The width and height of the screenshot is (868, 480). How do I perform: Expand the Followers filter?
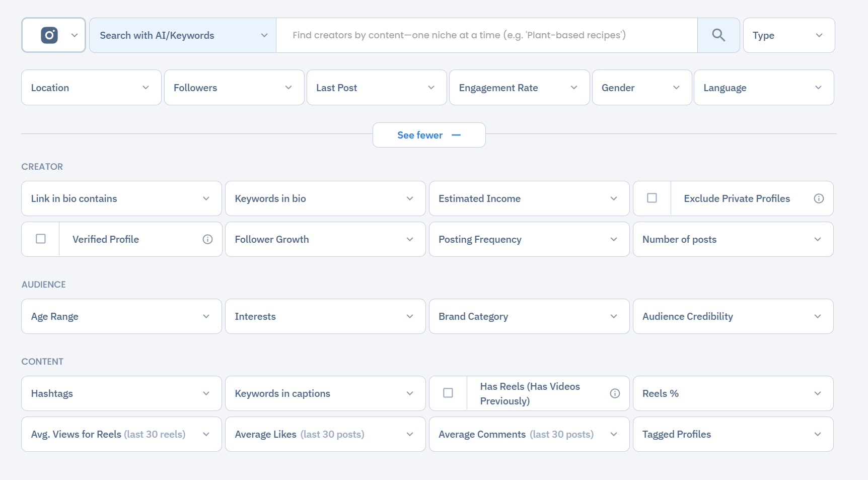point(234,88)
